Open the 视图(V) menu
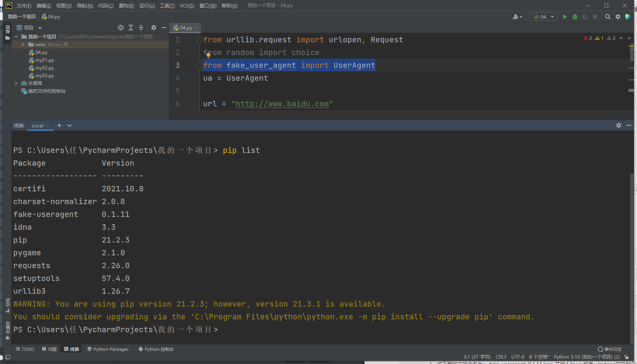This screenshot has height=364, width=637. tap(64, 5)
